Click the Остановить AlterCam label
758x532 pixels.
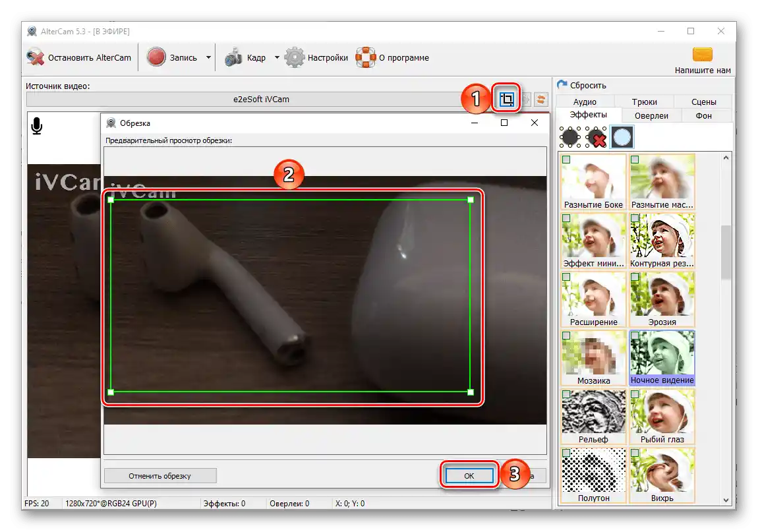[90, 57]
